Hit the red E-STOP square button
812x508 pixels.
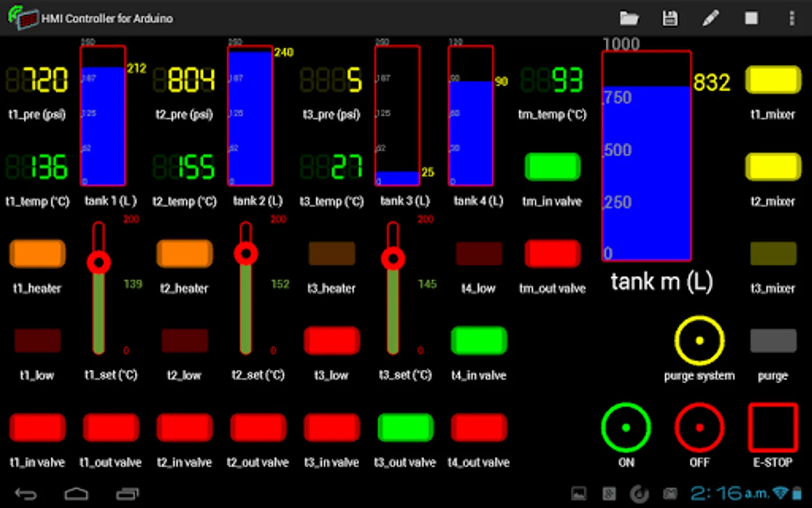[773, 427]
